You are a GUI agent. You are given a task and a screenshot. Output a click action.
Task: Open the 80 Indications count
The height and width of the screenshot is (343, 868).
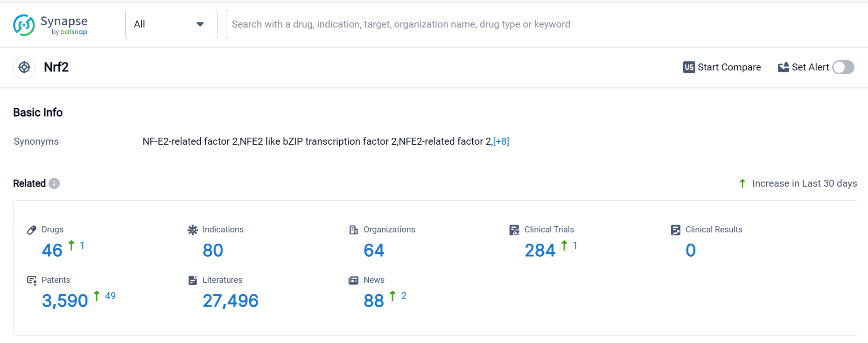213,251
